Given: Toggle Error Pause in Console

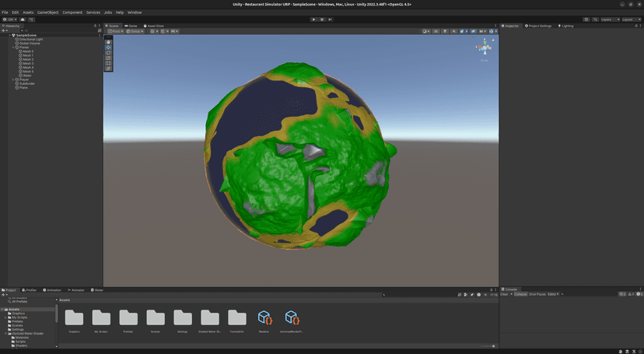Looking at the screenshot, I should (x=537, y=294).
